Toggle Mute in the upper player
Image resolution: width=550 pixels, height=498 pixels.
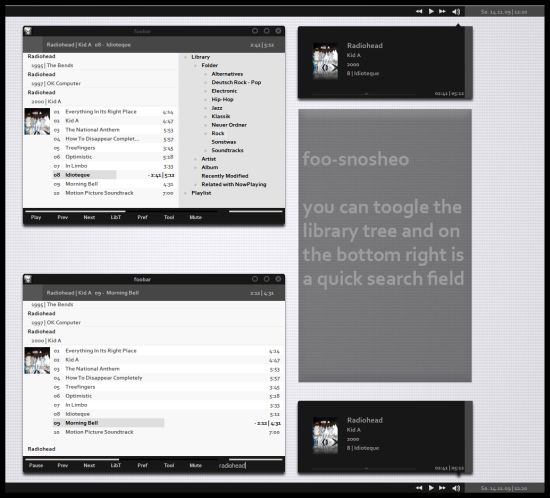(196, 217)
